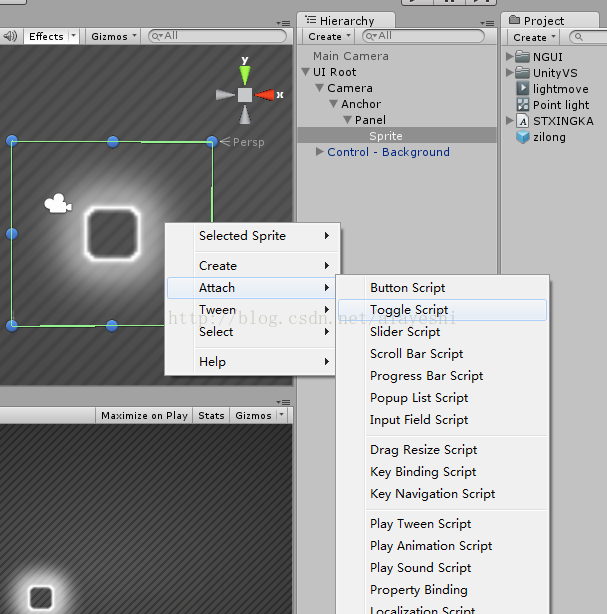Open the Game view Gizmos dropdown arrow
Screen dimensions: 607x614
pyautogui.click(x=282, y=415)
